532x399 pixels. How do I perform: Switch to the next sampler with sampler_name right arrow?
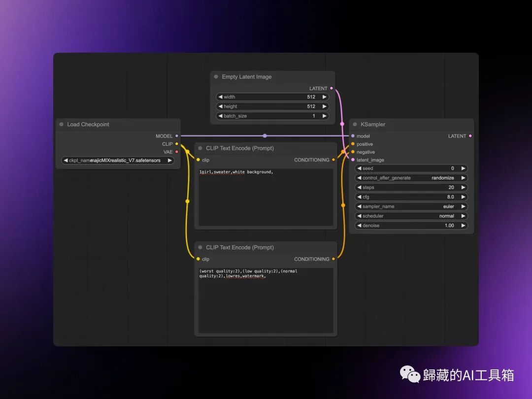tap(463, 206)
